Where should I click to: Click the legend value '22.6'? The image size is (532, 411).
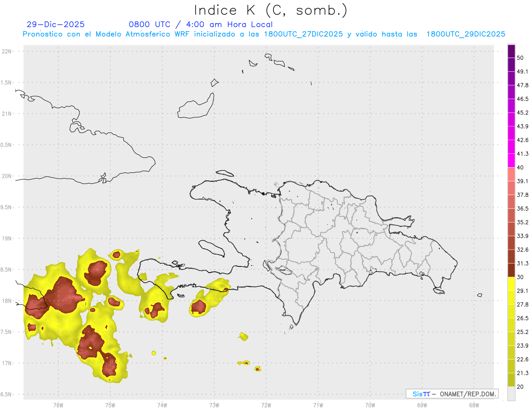point(523,360)
